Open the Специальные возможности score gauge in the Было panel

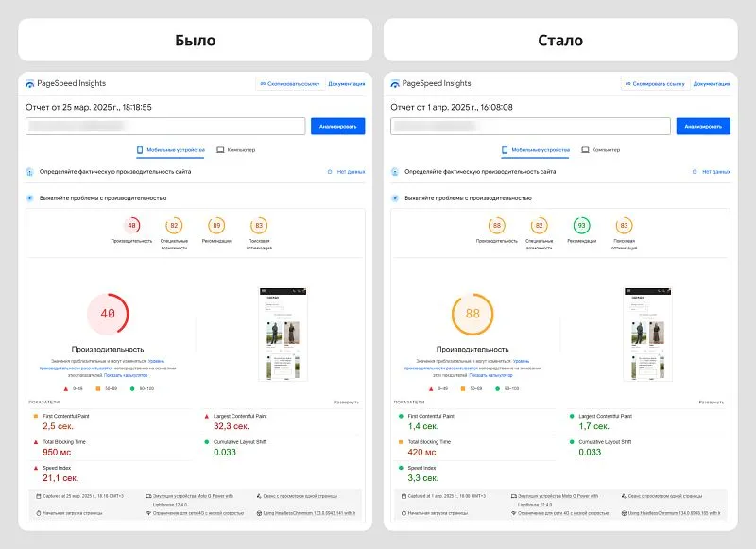pyautogui.click(x=174, y=226)
